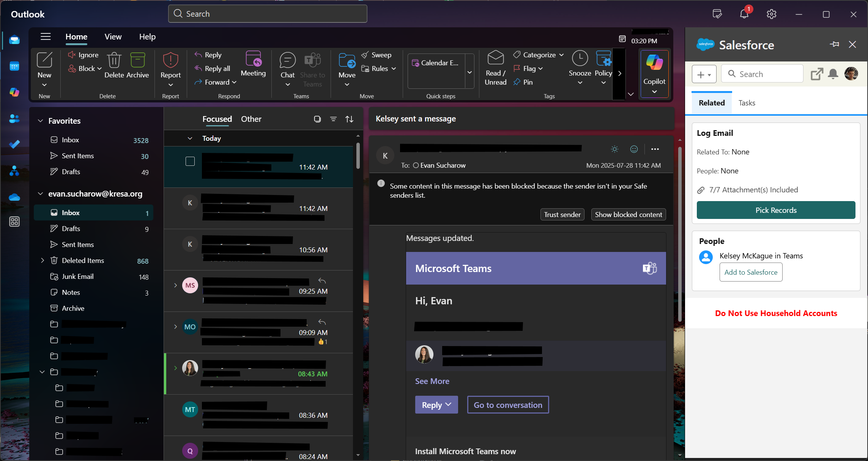Open Outlook settings gear
Viewport: 868px width, 461px height.
click(771, 14)
